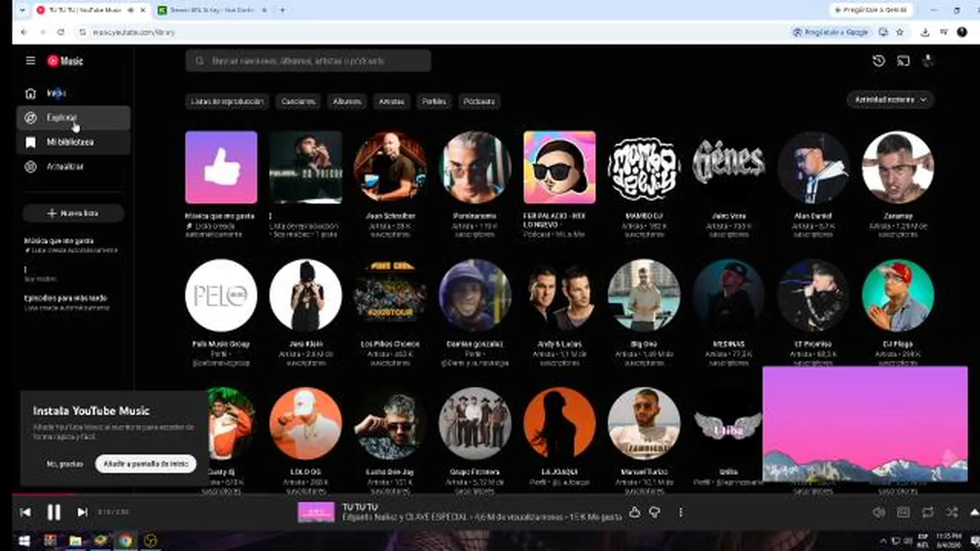Open the hamburger guide menu
Screen dimensions: 980x551
pos(31,60)
